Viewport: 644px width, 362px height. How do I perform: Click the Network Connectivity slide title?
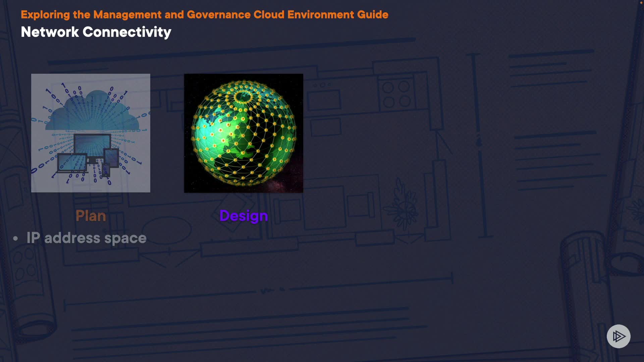tap(96, 32)
